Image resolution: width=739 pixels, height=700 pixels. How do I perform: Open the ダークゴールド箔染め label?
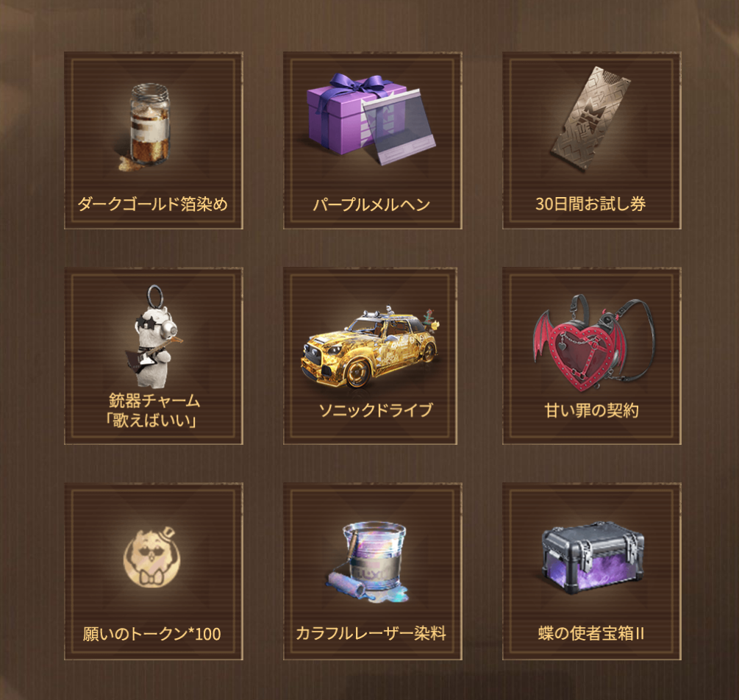[x=153, y=204]
